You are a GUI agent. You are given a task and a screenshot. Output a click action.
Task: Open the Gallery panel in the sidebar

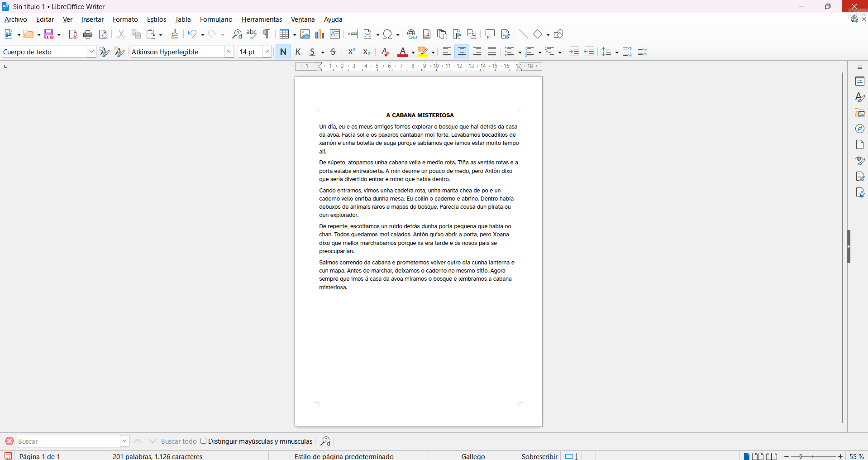(x=860, y=113)
